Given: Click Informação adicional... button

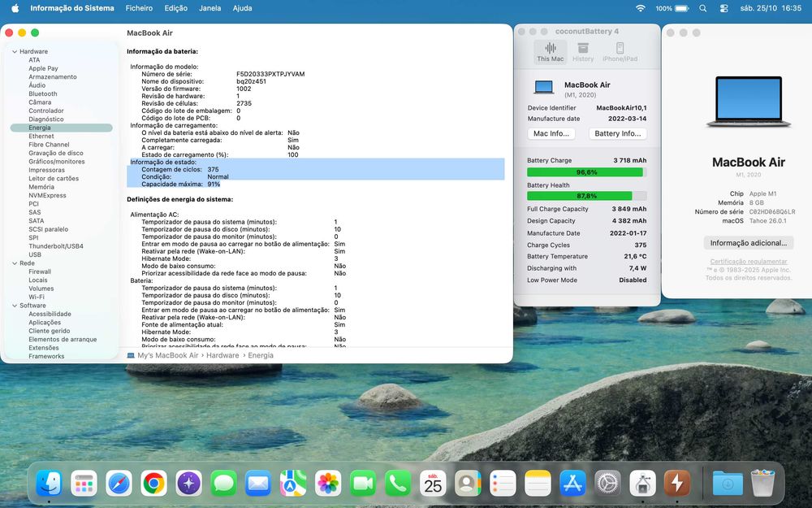Looking at the screenshot, I should [x=749, y=242].
